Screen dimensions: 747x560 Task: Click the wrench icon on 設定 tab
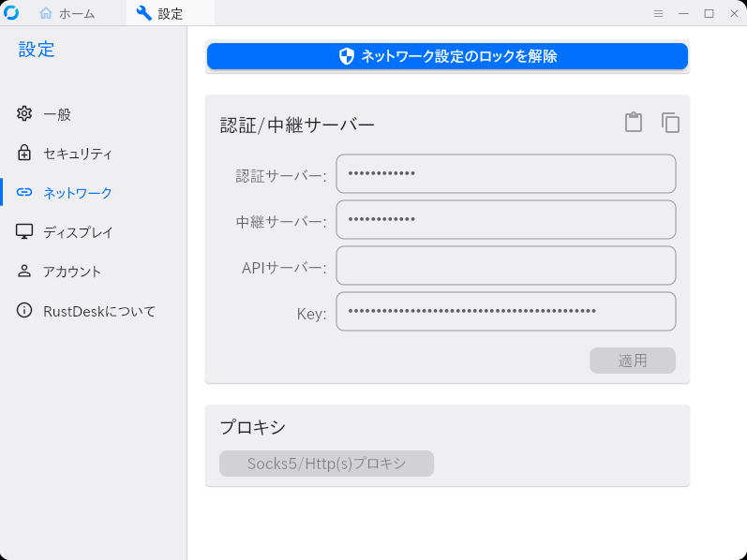[144, 13]
